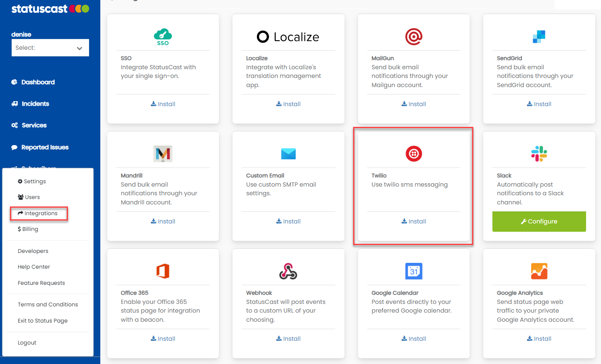Viewport: 601px width, 364px height.
Task: Click the Custom Email envelope icon
Action: (288, 154)
